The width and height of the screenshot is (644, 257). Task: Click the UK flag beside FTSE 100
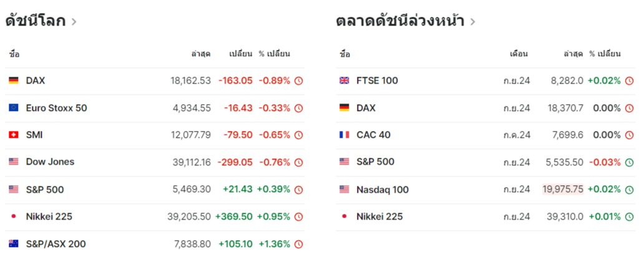pos(344,80)
